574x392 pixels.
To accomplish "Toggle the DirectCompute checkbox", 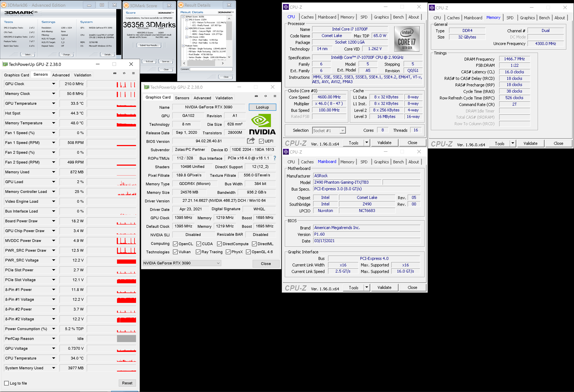I will (219, 244).
